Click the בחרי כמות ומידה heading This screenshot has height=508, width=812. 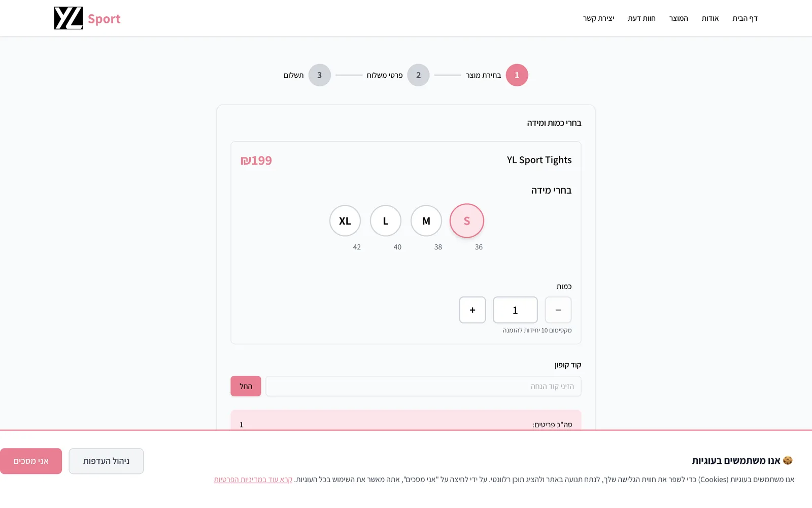(x=554, y=123)
